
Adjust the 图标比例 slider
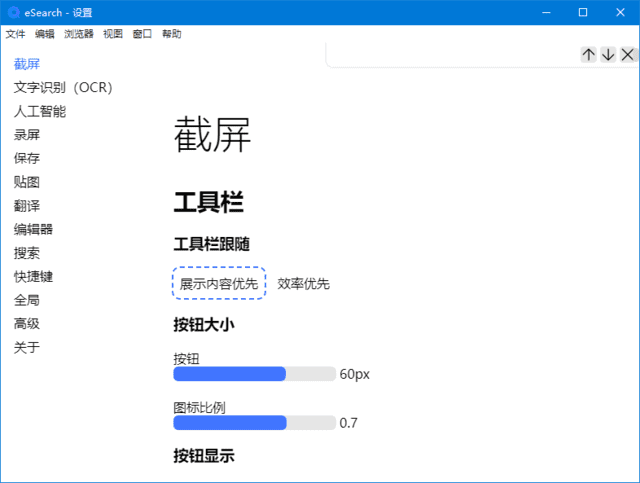(254, 423)
